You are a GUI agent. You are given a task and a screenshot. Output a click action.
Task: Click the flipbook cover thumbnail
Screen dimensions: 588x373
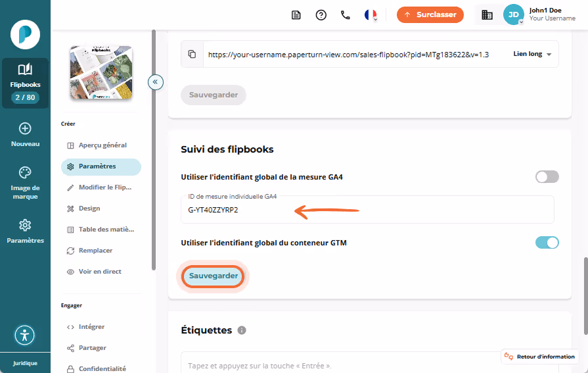[x=101, y=72]
